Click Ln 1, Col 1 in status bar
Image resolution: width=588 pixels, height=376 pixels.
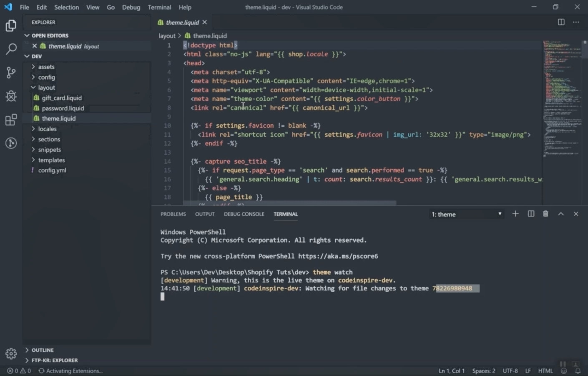click(451, 371)
